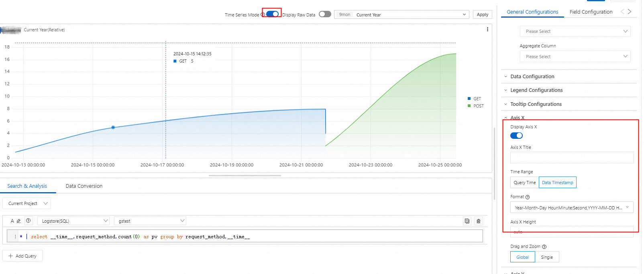
Task: Click the blue data point on the GET line
Action: pos(113,127)
